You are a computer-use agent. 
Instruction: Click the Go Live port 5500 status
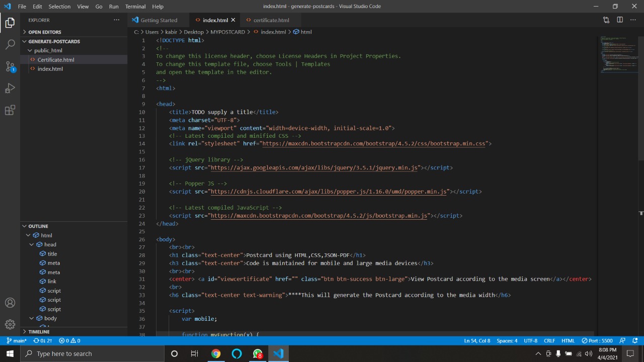click(x=597, y=341)
